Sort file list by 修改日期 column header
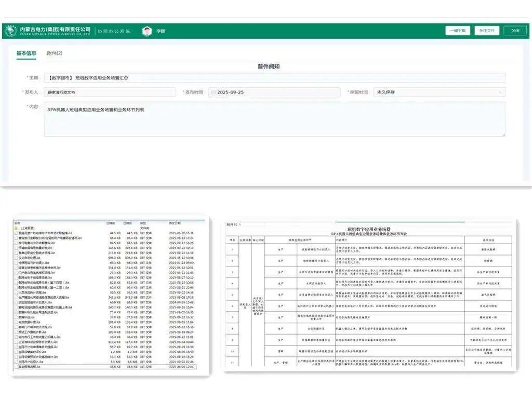The height and width of the screenshot is (399, 532). click(x=176, y=223)
